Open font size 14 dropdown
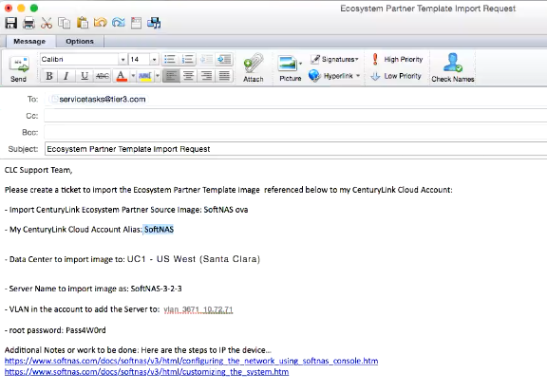 click(x=154, y=60)
